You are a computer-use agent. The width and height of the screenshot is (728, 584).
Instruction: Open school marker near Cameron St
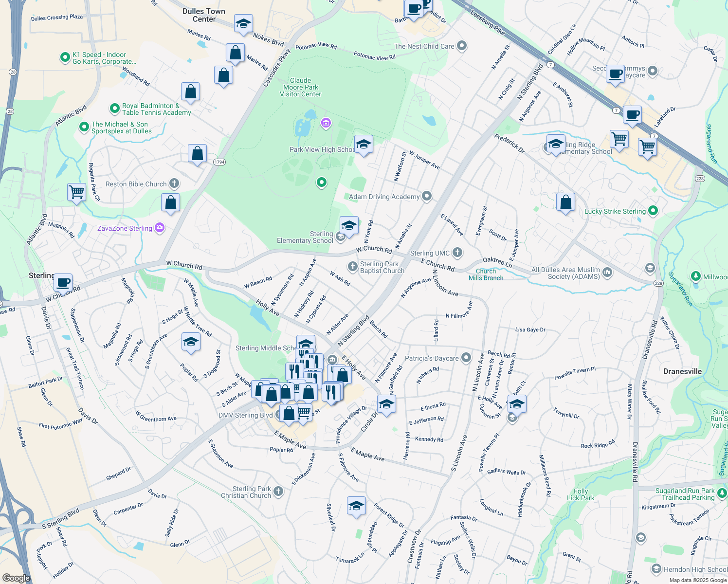click(x=517, y=404)
